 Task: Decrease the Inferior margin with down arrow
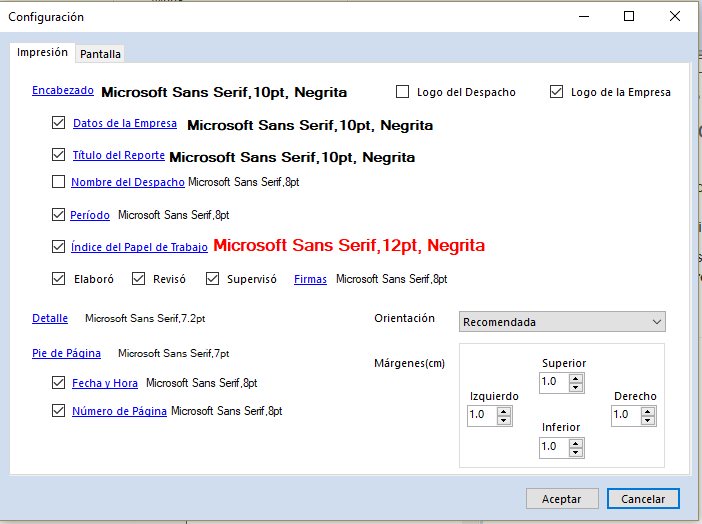576,452
